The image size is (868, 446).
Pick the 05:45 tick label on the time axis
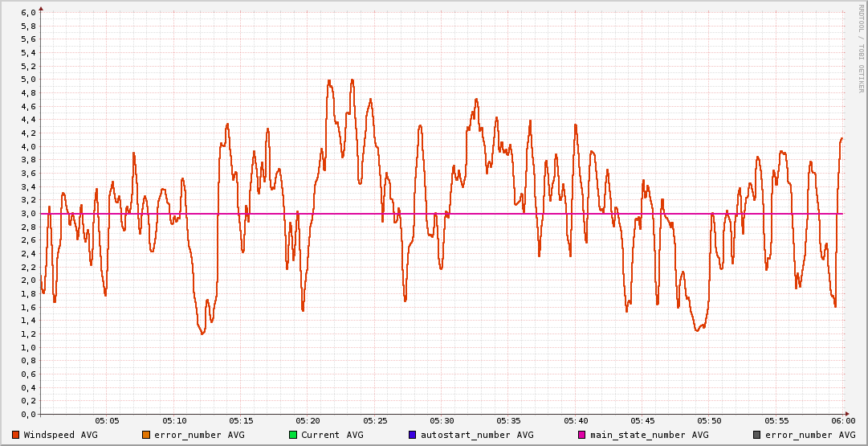(642, 420)
